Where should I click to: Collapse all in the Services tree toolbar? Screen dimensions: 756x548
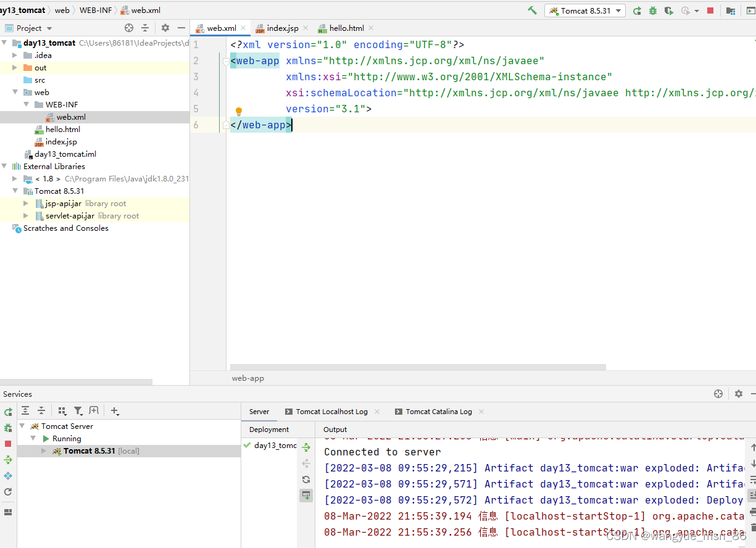click(41, 410)
